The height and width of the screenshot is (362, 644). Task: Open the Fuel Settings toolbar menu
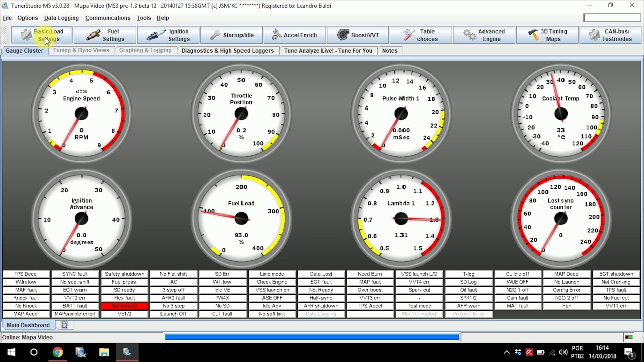(105, 35)
